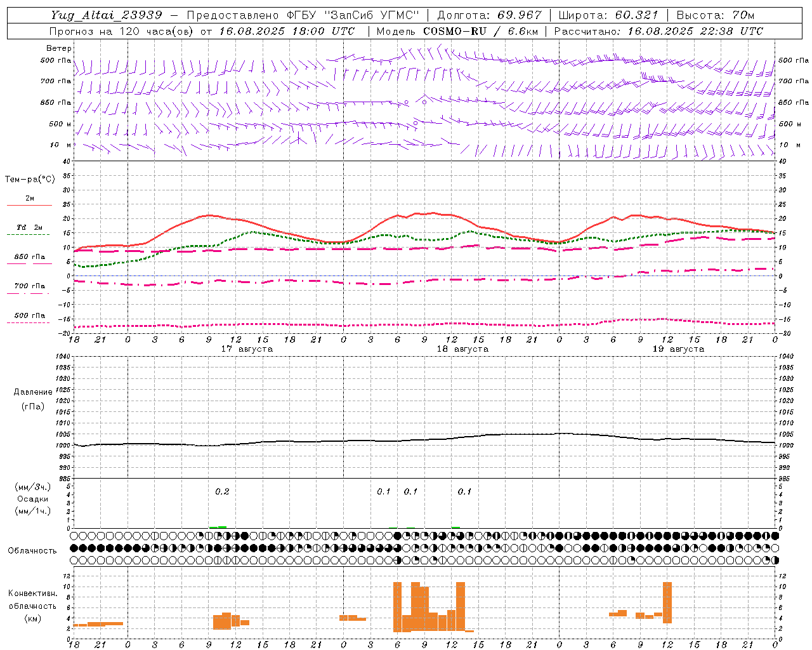Click the '500 гПа' temperature legend entry

(x=30, y=315)
